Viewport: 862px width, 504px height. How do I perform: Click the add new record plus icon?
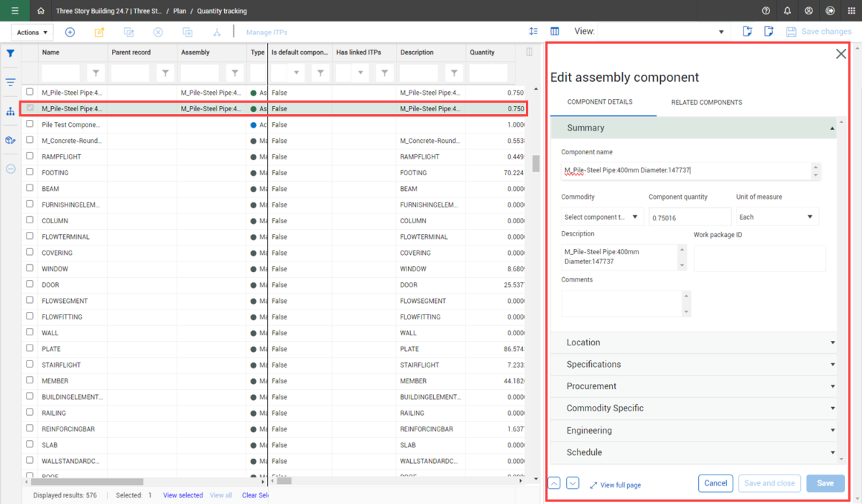[x=70, y=32]
